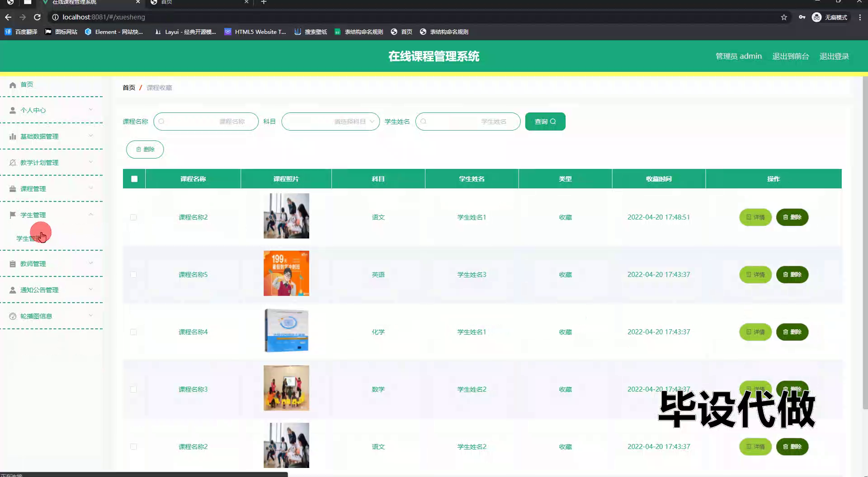The image size is (868, 477).
Task: Click 首页 breadcrumb link
Action: click(129, 88)
